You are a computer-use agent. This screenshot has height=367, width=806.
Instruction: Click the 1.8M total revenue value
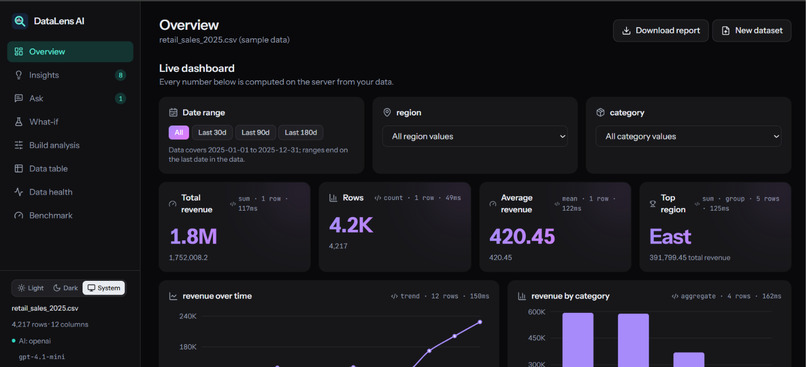(193, 236)
